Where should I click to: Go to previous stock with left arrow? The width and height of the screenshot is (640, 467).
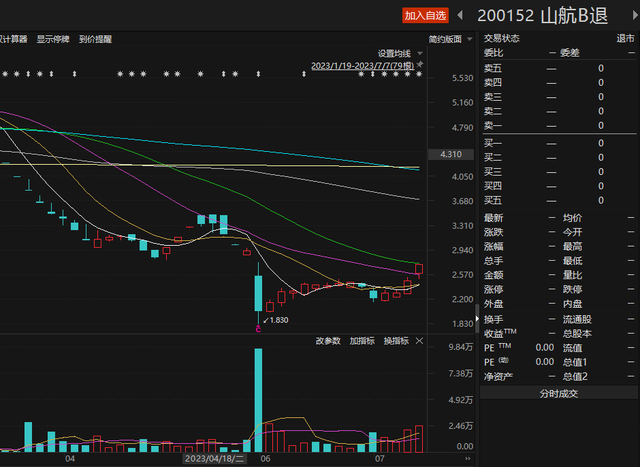point(460,15)
